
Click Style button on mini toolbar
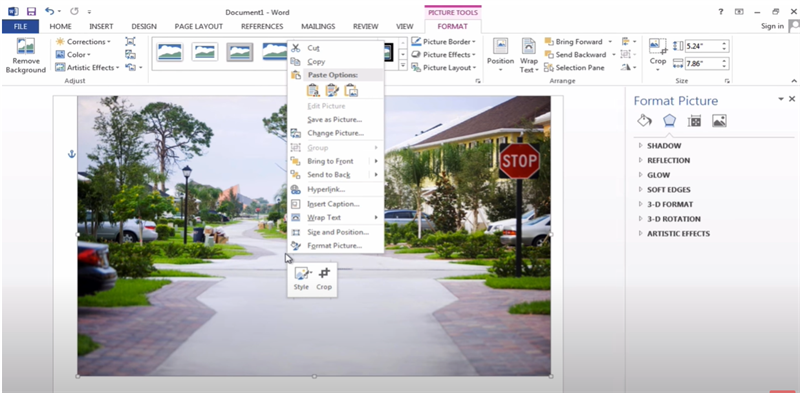(x=301, y=279)
